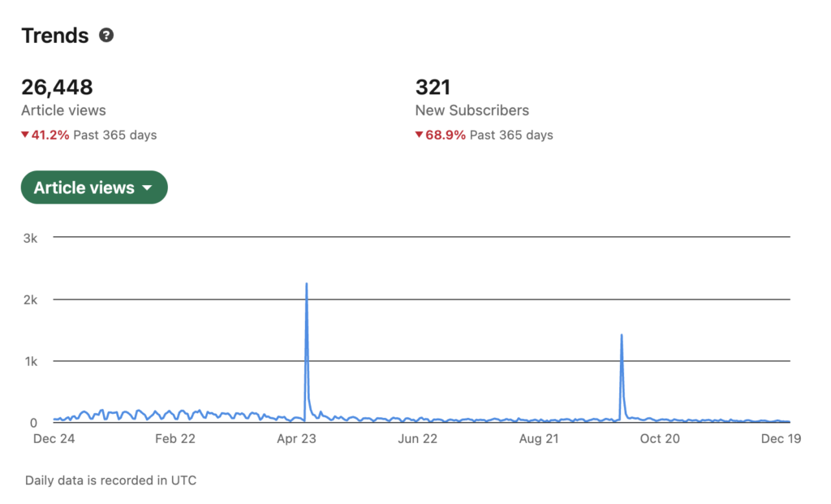Click the Dec 19 x-axis date label

[x=781, y=439]
